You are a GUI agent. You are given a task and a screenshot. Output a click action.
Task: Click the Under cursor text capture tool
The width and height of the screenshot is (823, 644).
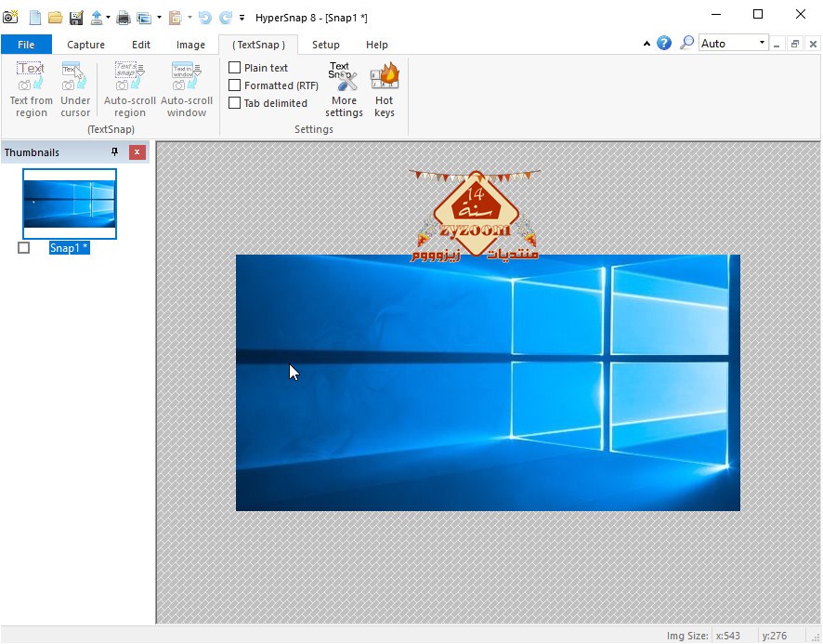75,89
